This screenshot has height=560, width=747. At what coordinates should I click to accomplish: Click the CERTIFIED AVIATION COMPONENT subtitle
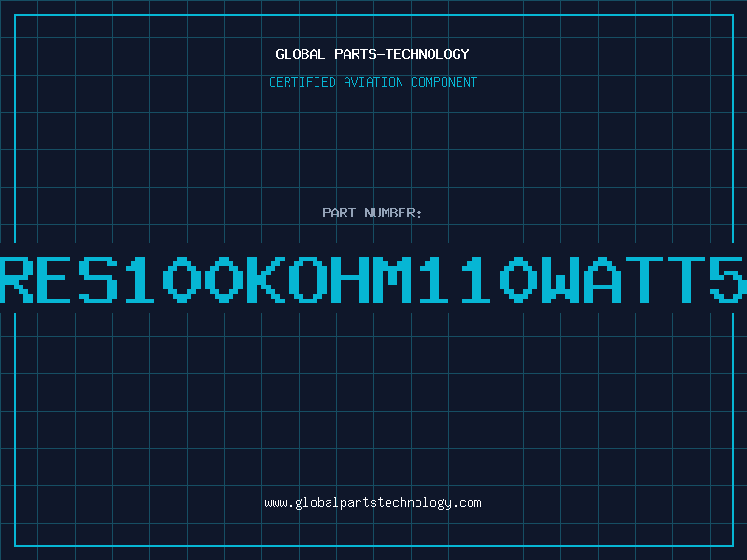pos(373,82)
